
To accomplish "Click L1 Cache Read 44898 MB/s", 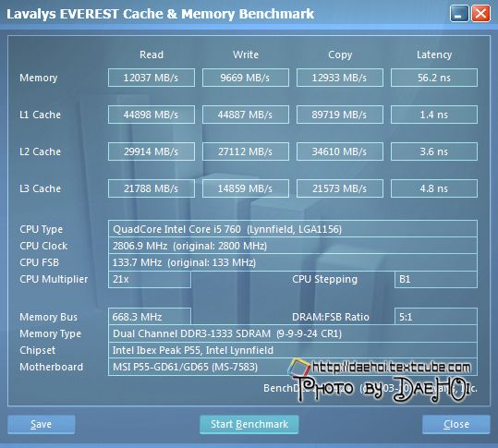I will point(152,115).
